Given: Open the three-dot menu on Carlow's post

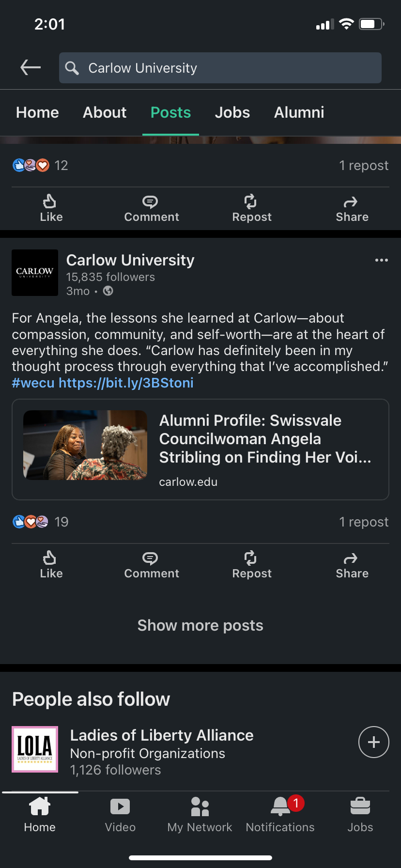Looking at the screenshot, I should [x=381, y=260].
